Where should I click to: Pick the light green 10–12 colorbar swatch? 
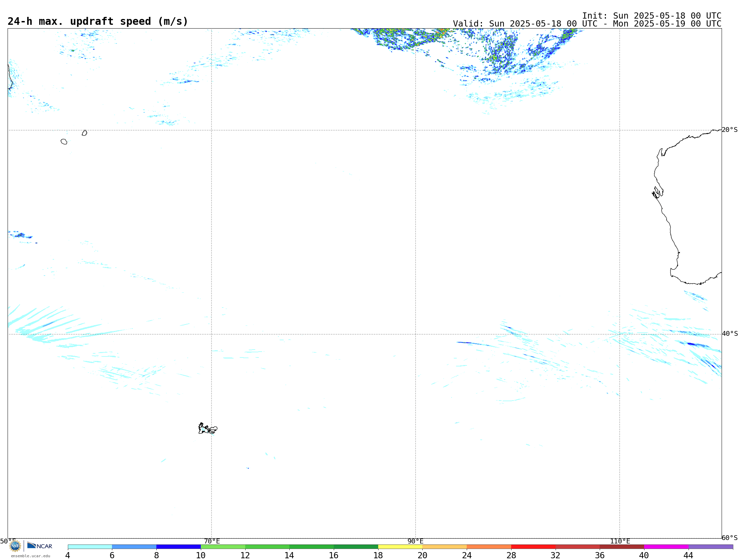tap(223, 547)
